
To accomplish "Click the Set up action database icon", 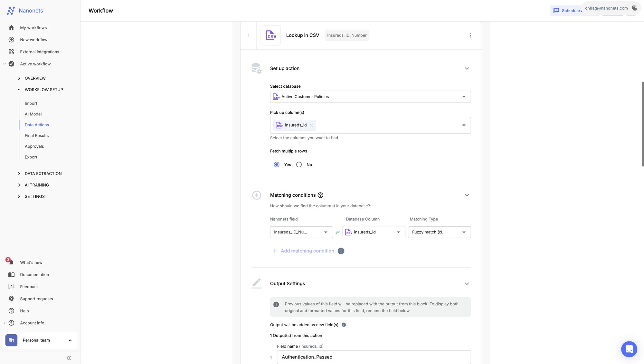I will pyautogui.click(x=257, y=69).
